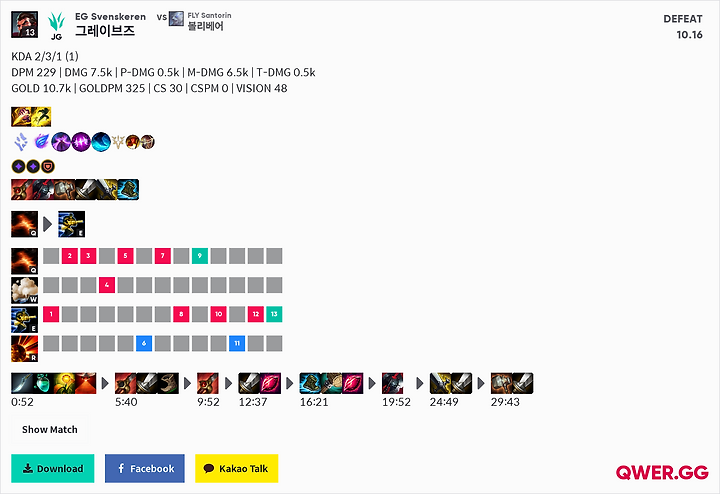Click the R ultimate skill icon
Viewport: 720px width, 494px height.
pos(24,348)
